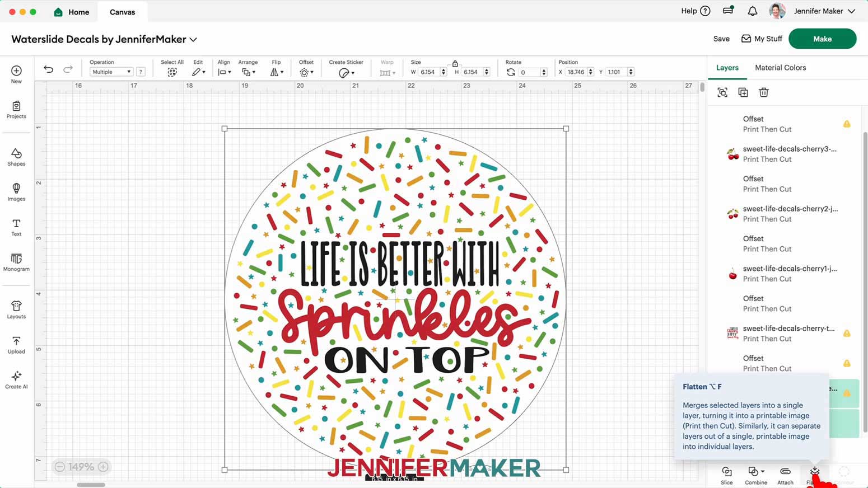868x488 pixels.
Task: Click the top Offset layer warning icon
Action: 847,124
